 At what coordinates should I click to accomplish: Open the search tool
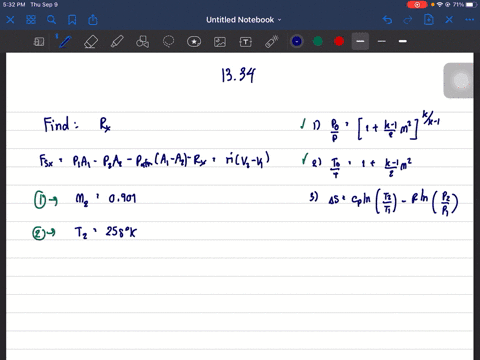coord(51,20)
